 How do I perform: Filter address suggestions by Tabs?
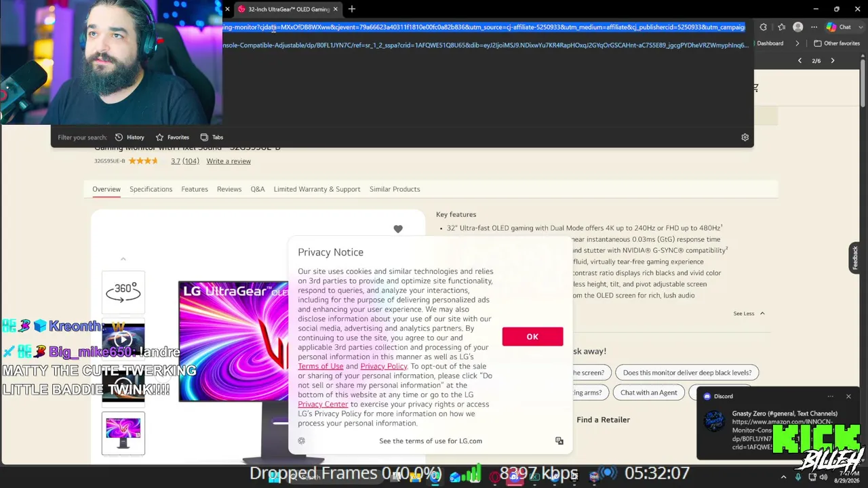(x=212, y=137)
